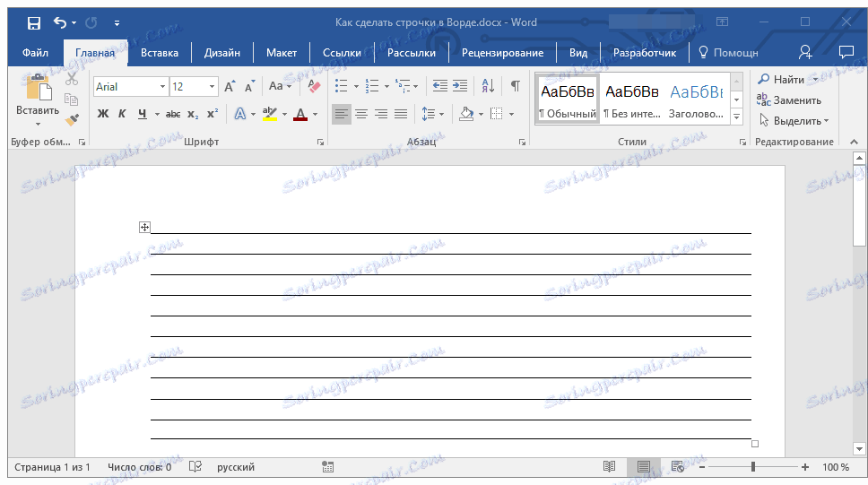Undo the last action

point(60,22)
